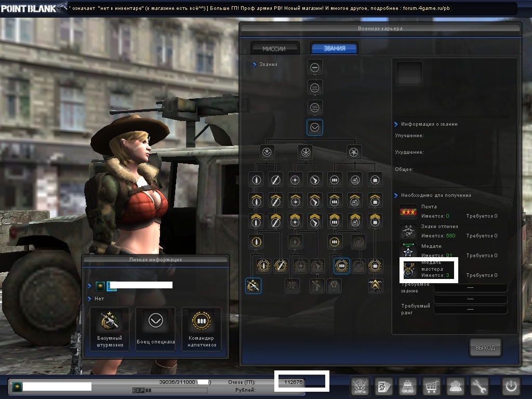Pick the double down-arrow branch badge

(305, 152)
